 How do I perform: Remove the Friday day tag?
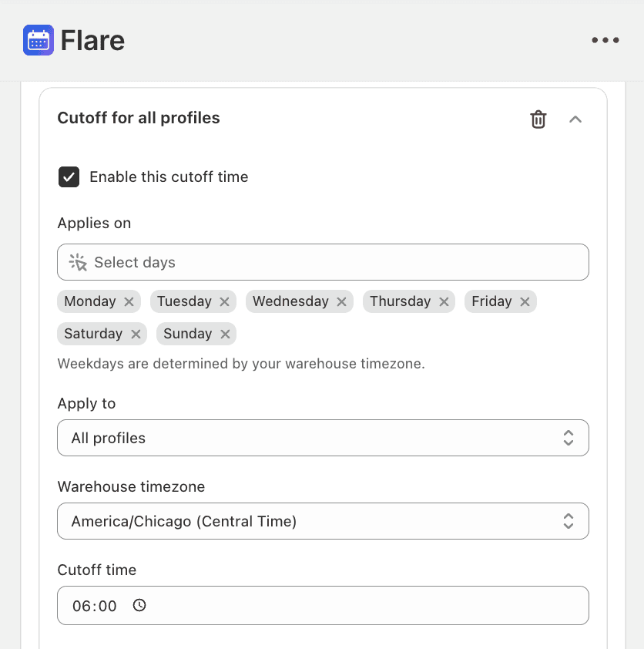(525, 301)
